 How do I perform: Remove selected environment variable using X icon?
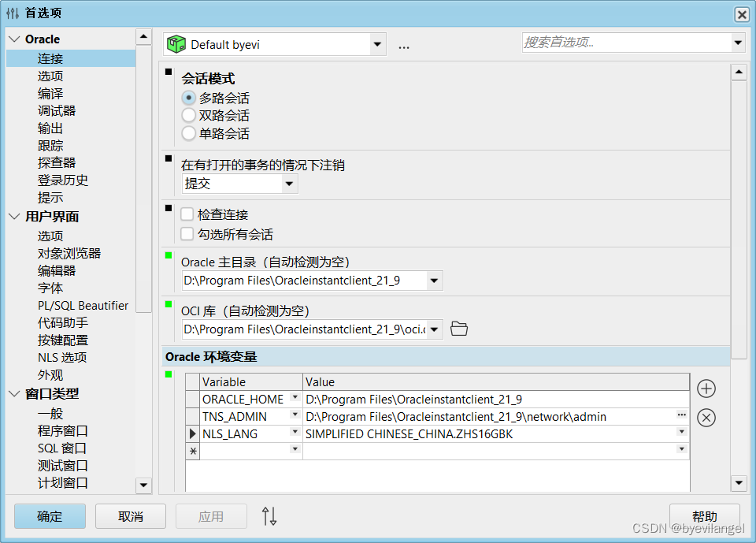[x=706, y=418]
